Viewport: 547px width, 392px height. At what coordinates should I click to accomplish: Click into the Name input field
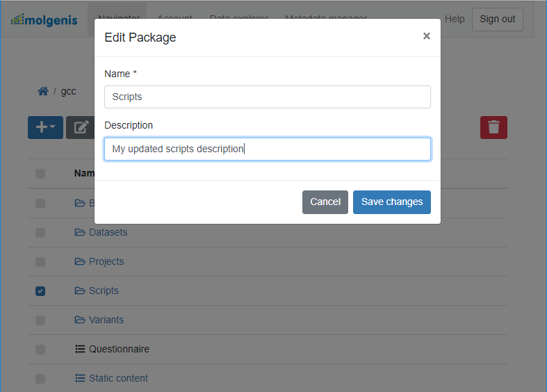267,97
